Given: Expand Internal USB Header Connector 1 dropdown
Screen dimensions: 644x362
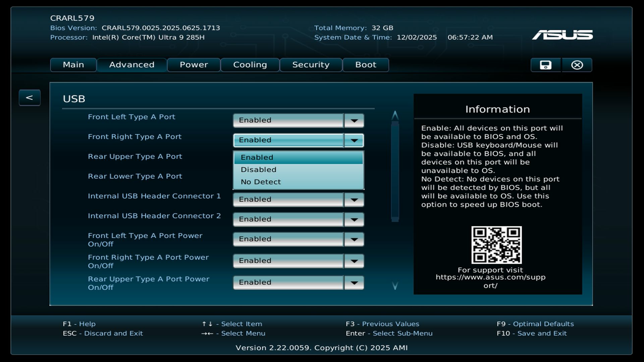Looking at the screenshot, I should click(x=354, y=199).
